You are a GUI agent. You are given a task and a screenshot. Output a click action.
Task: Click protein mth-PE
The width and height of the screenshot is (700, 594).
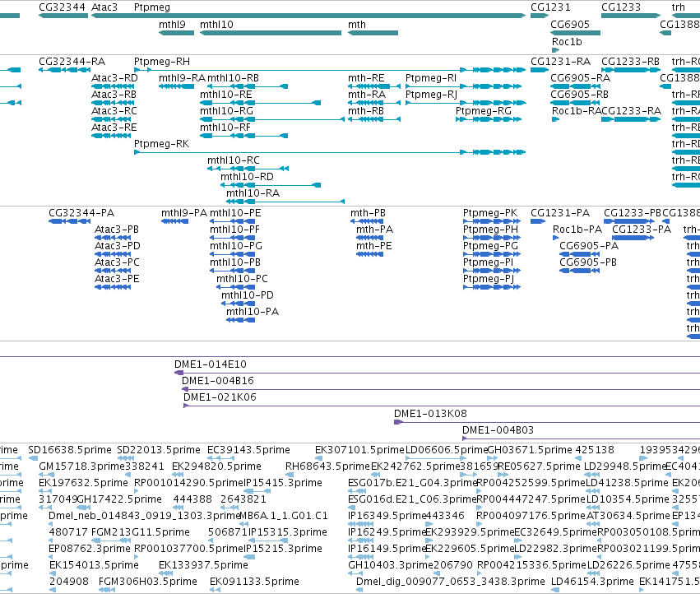[x=374, y=246]
